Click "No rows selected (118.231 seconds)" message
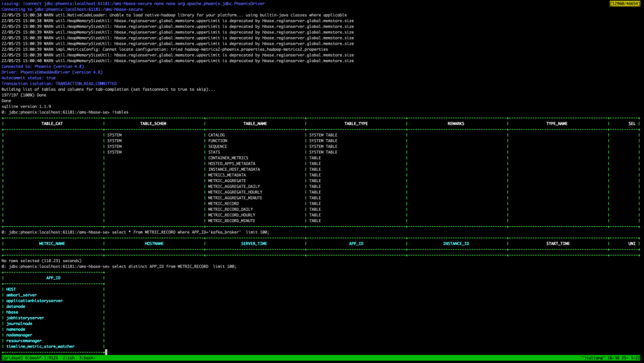Image resolution: width=644 pixels, height=363 pixels. 42,261
